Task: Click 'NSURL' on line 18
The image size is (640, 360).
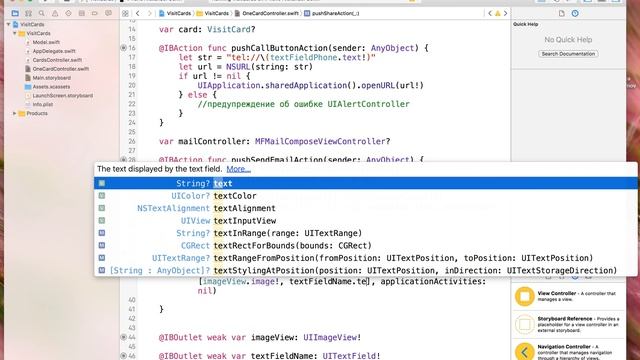Action: pos(238,67)
